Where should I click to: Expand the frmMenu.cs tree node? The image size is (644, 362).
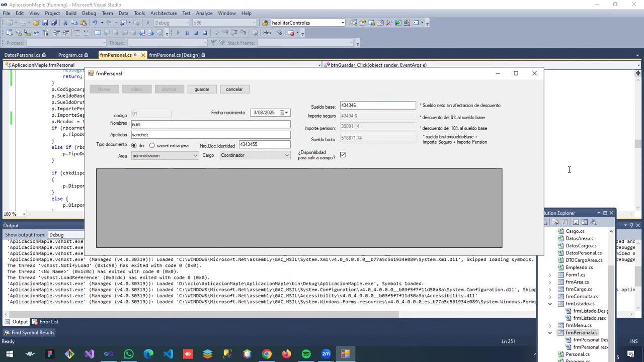550,325
